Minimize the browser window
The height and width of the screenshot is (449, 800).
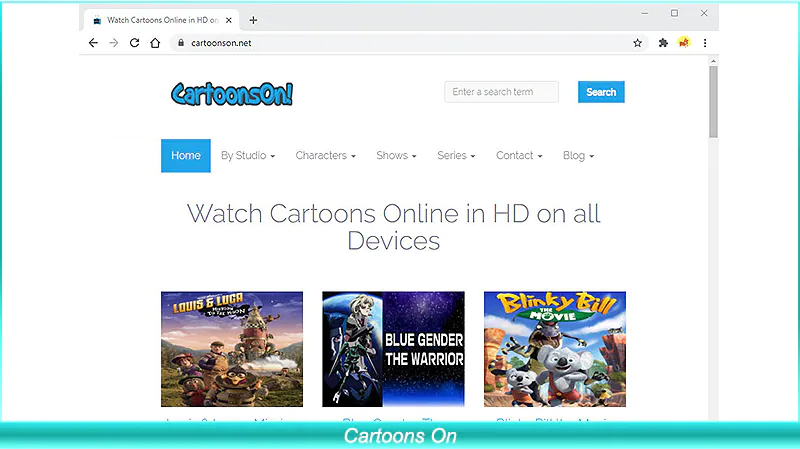click(x=645, y=13)
